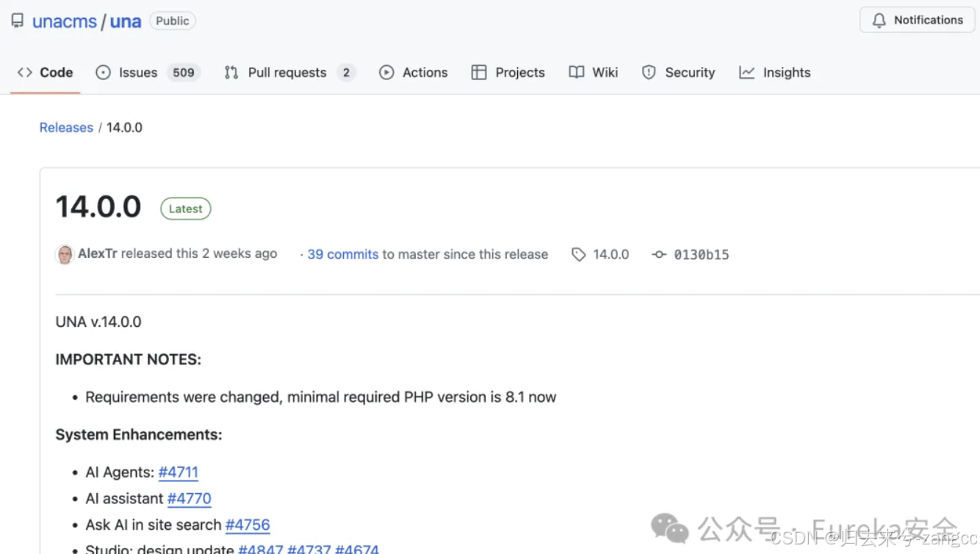Image resolution: width=980 pixels, height=554 pixels.
Task: Click the 509 issues counter
Action: (x=184, y=72)
